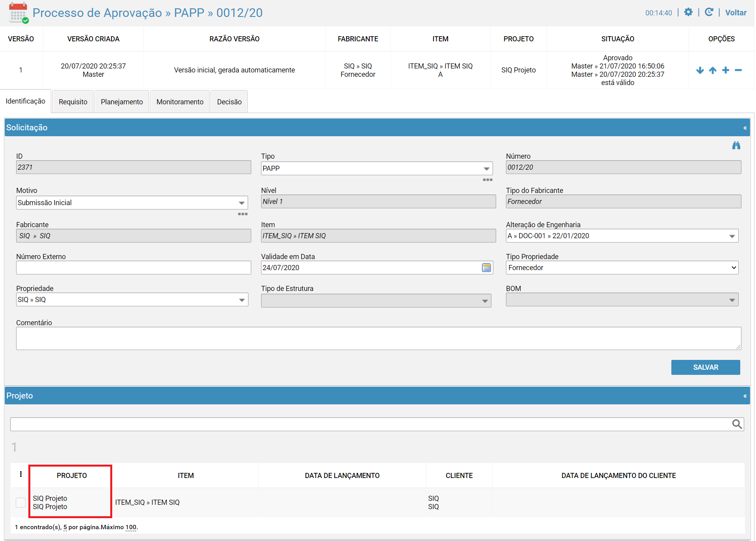Click the ellipsis below the Tipo dropdown
This screenshot has height=541, width=756.
[x=487, y=180]
